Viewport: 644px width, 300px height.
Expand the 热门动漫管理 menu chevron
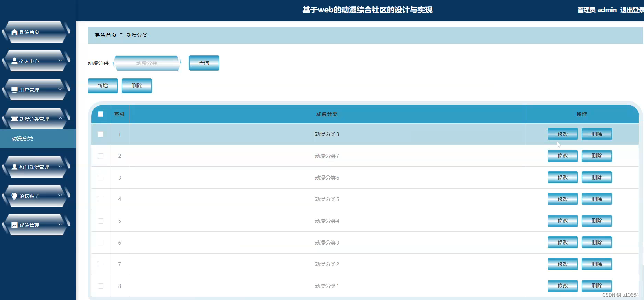(x=60, y=166)
